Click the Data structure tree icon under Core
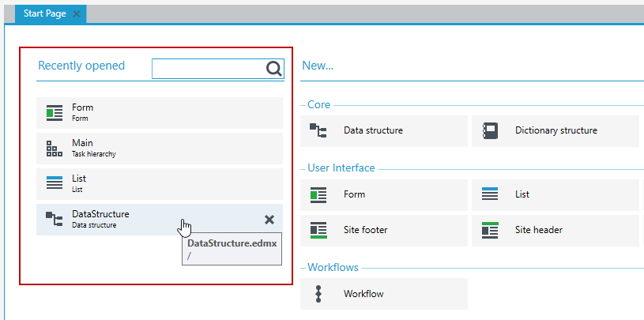 (318, 130)
